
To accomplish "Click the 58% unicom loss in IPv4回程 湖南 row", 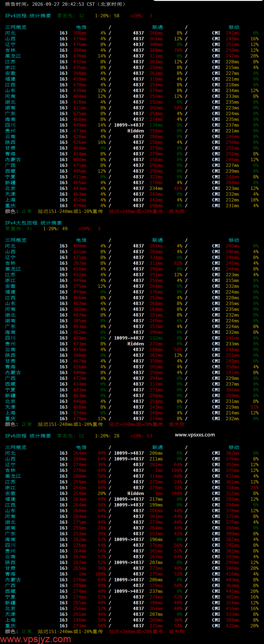I will (178, 108).
